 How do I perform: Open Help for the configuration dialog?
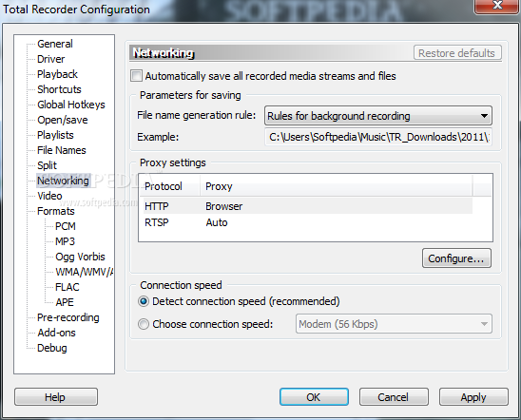[x=56, y=397]
